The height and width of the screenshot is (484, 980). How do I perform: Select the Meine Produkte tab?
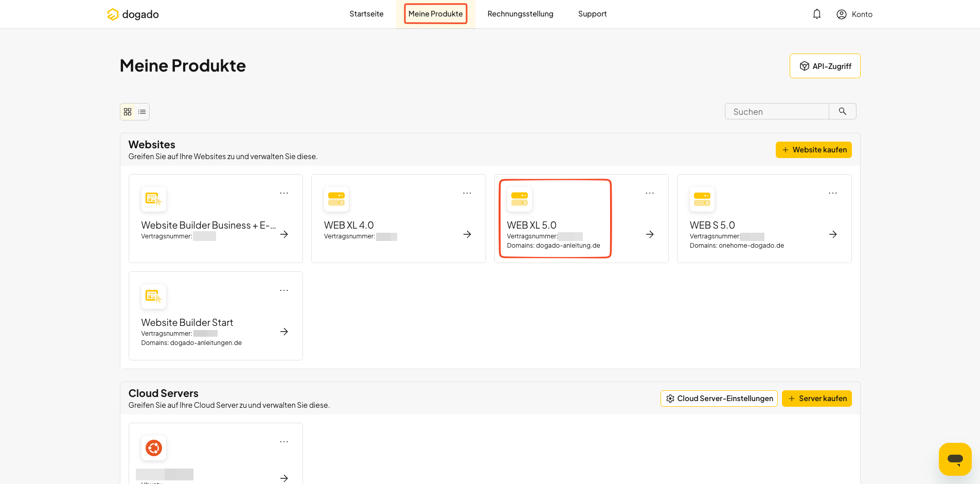(x=436, y=14)
